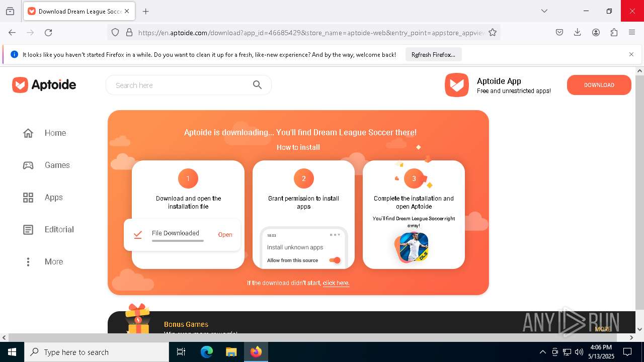
Task: Open the Windows notification center
Action: point(627,352)
